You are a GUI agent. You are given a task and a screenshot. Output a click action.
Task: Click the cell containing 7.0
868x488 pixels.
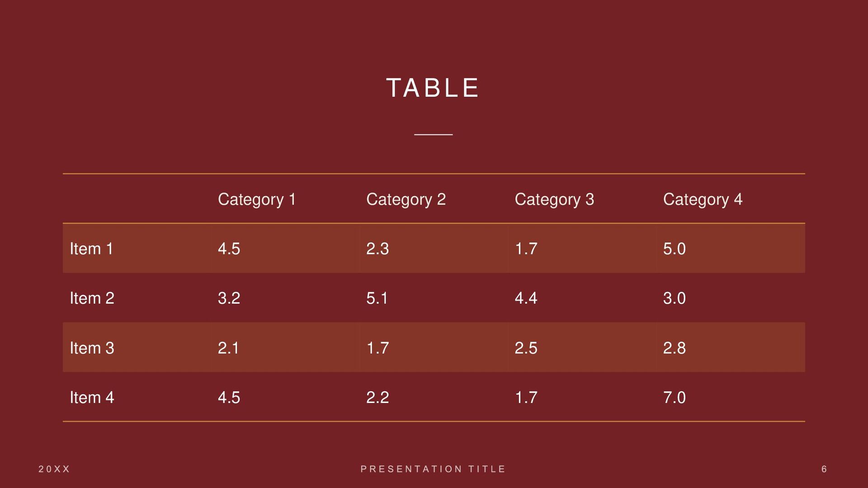click(674, 398)
